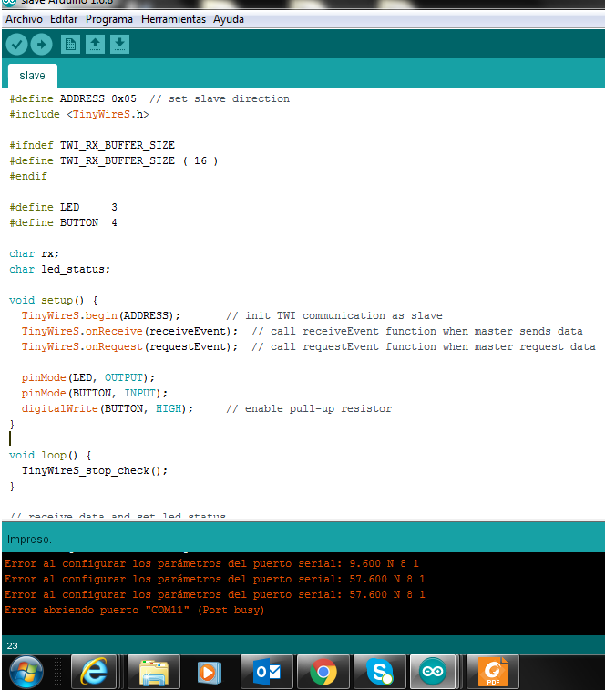
Task: Open the Editar menu
Action: click(x=64, y=19)
